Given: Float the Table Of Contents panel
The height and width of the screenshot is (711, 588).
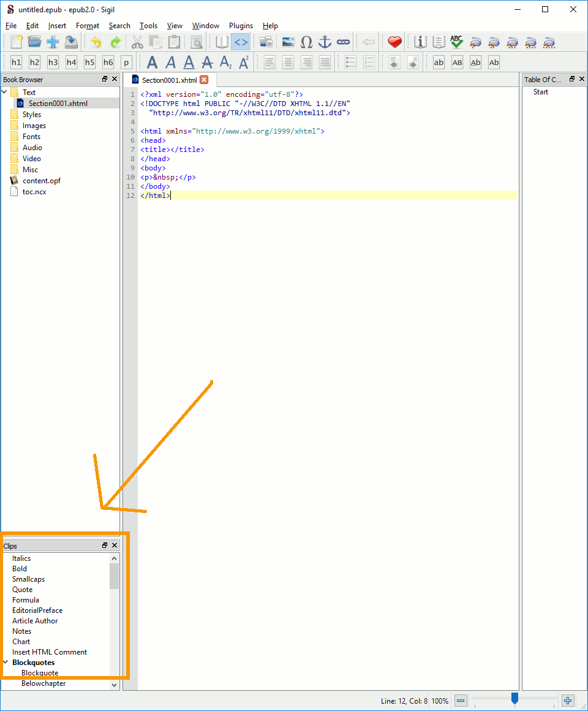Looking at the screenshot, I should [571, 79].
